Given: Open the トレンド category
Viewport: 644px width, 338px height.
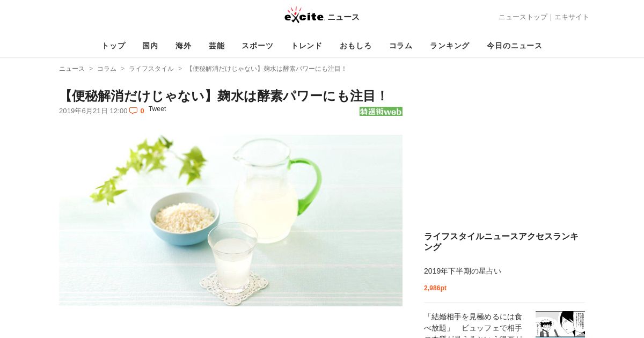Looking at the screenshot, I should [306, 46].
